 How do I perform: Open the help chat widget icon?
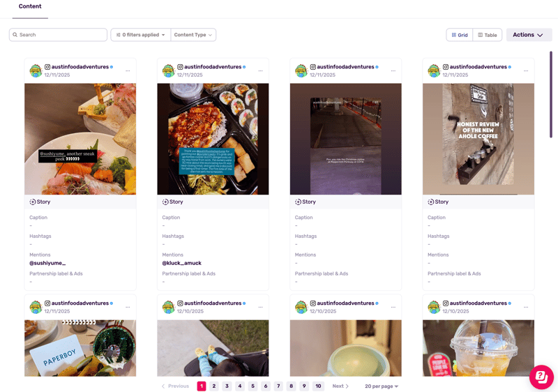click(x=541, y=377)
